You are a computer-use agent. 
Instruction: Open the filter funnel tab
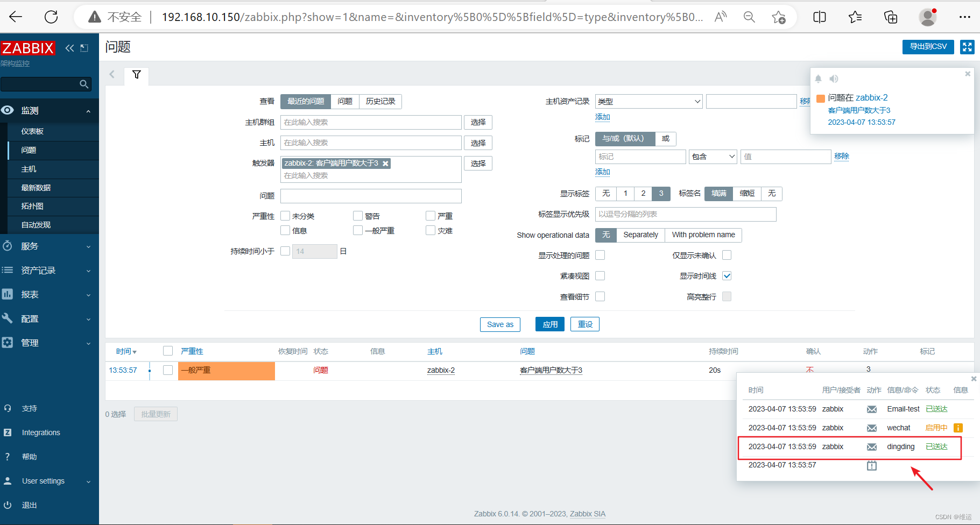click(x=137, y=75)
